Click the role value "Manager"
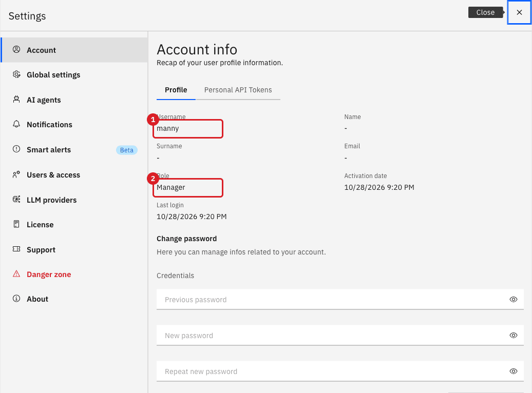This screenshot has height=393, width=532. [170, 187]
